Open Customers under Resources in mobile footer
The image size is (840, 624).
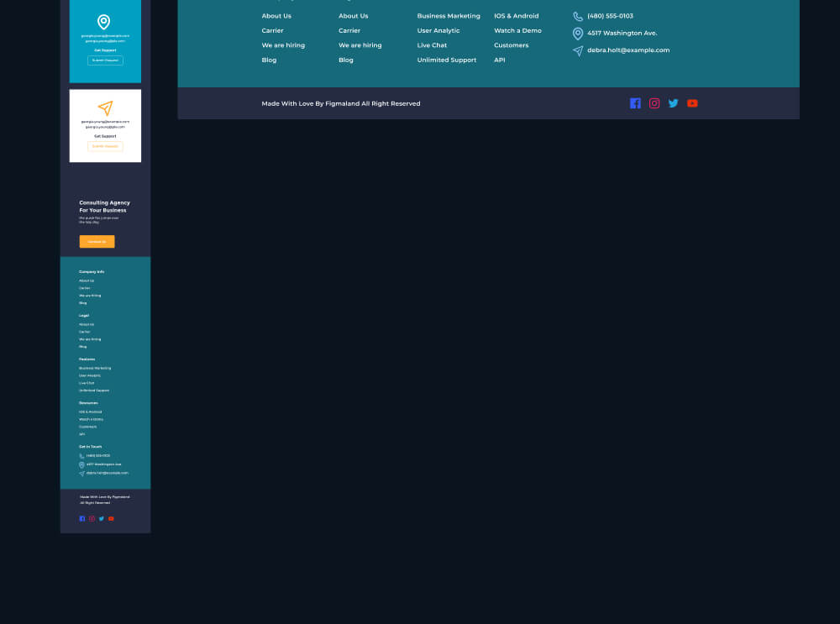click(88, 427)
